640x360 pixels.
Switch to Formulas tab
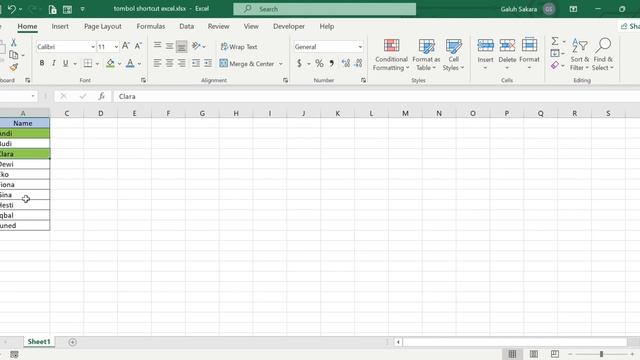(151, 26)
